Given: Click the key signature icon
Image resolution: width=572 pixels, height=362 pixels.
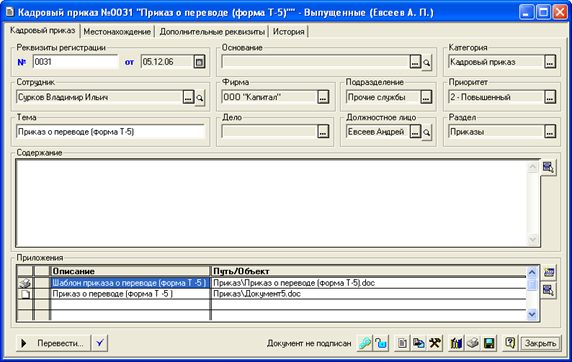Looking at the screenshot, I should pos(364,343).
